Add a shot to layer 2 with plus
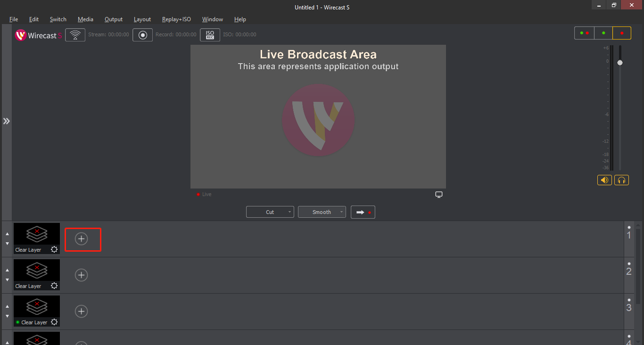This screenshot has width=644, height=345. click(82, 275)
